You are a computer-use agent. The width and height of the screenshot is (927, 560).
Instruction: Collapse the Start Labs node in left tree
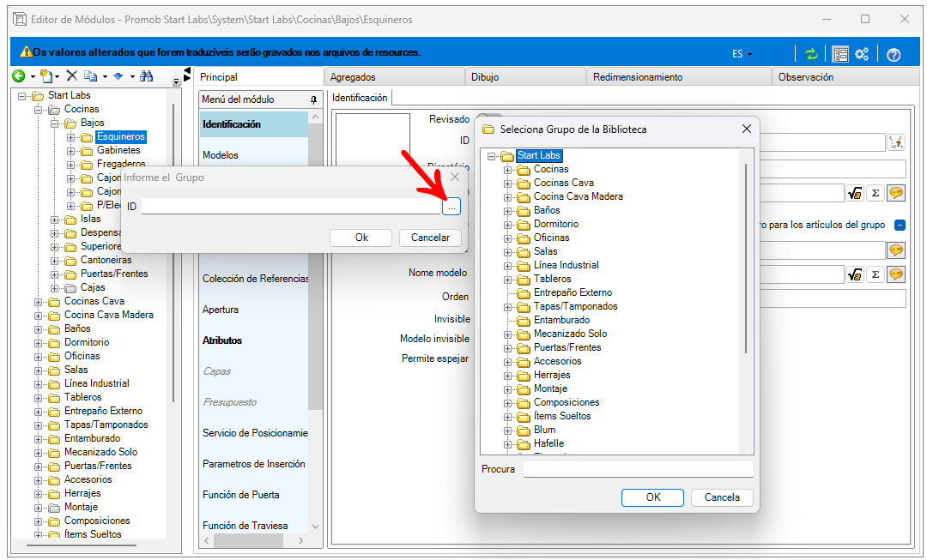(x=21, y=96)
